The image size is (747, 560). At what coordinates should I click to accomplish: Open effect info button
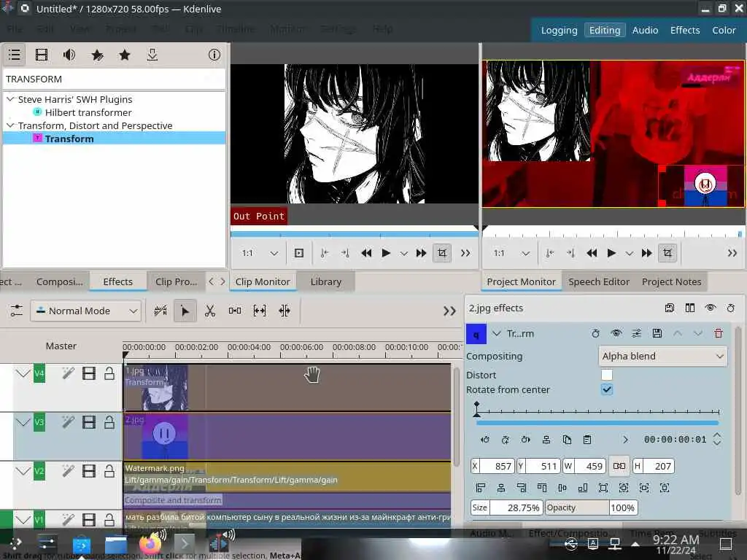[214, 55]
